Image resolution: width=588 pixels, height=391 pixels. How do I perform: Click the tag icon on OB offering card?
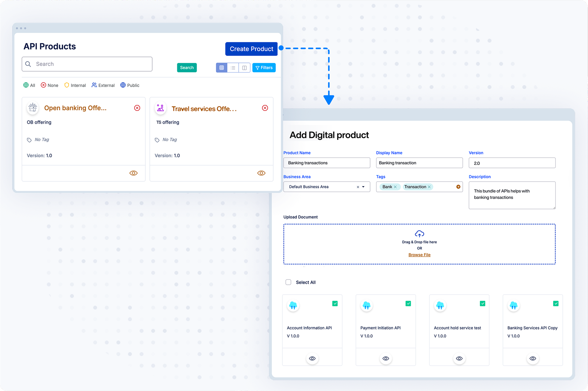pyautogui.click(x=29, y=140)
